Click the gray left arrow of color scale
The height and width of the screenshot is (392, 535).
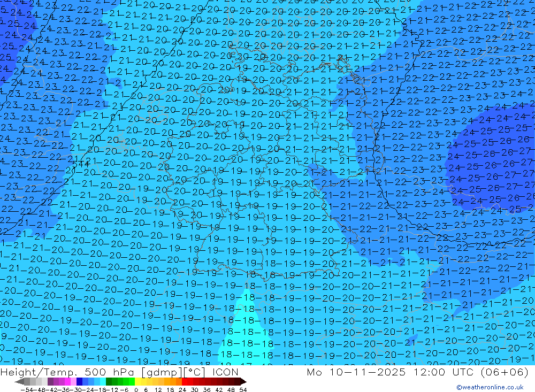point(19,381)
